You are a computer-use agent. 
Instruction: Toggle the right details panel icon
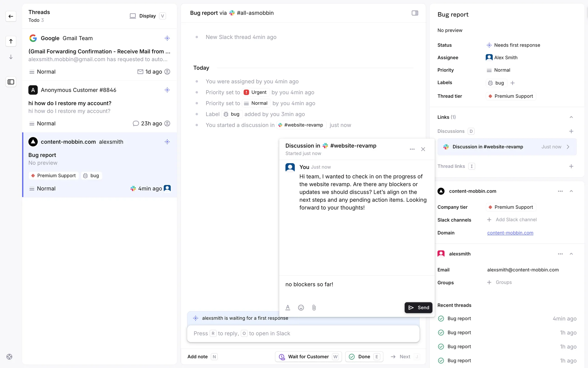point(415,13)
